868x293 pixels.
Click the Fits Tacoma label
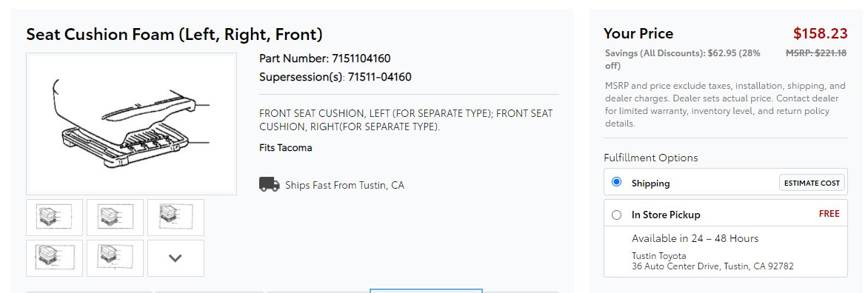286,147
